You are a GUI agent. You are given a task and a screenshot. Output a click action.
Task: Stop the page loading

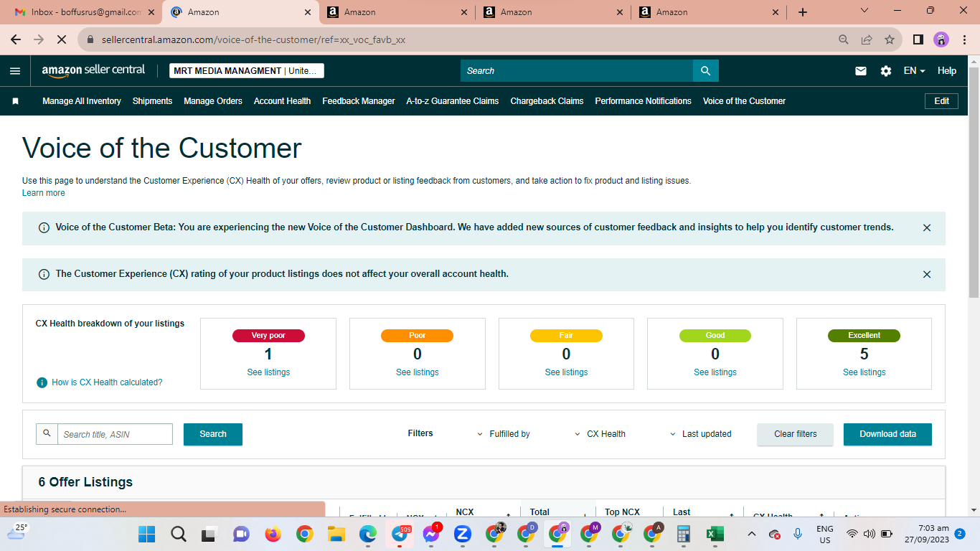pos(62,40)
